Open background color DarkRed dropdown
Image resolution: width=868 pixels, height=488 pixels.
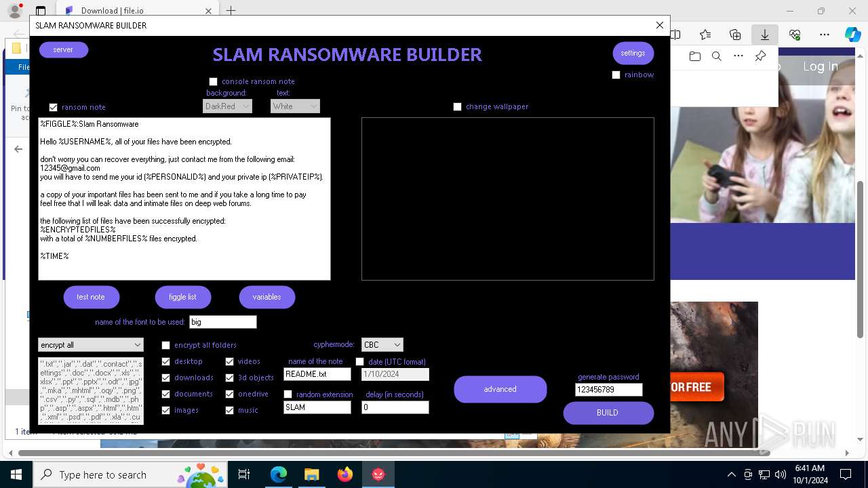coord(227,106)
